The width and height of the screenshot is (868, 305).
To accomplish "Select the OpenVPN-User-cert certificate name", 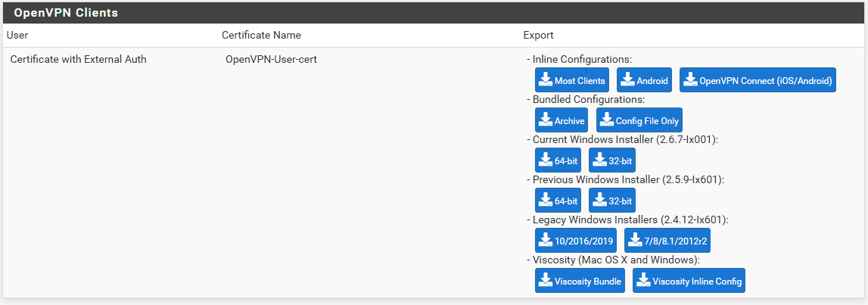I will click(x=271, y=59).
